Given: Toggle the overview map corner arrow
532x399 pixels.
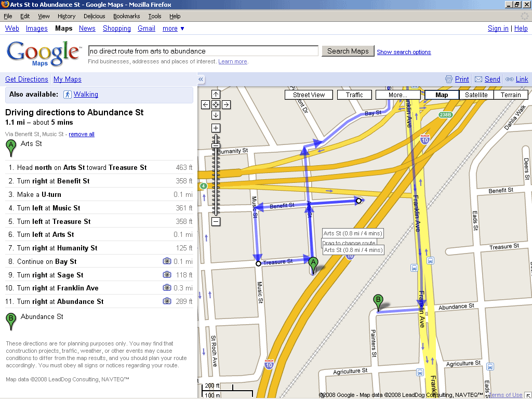Looking at the screenshot, I should click(528, 395).
